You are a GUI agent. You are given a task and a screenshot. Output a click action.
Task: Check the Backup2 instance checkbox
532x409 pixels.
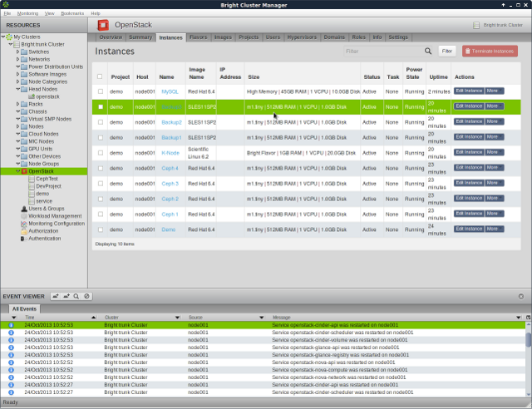tap(101, 122)
